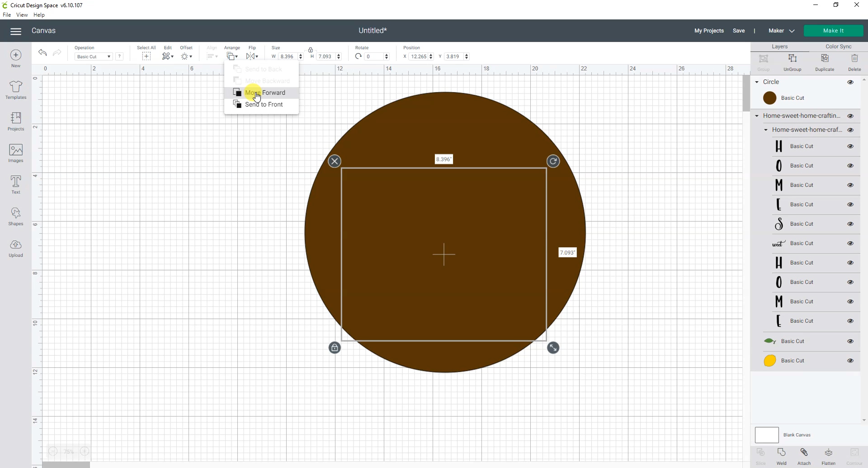Open the File menu
Viewport: 868px width, 468px height.
coord(7,15)
